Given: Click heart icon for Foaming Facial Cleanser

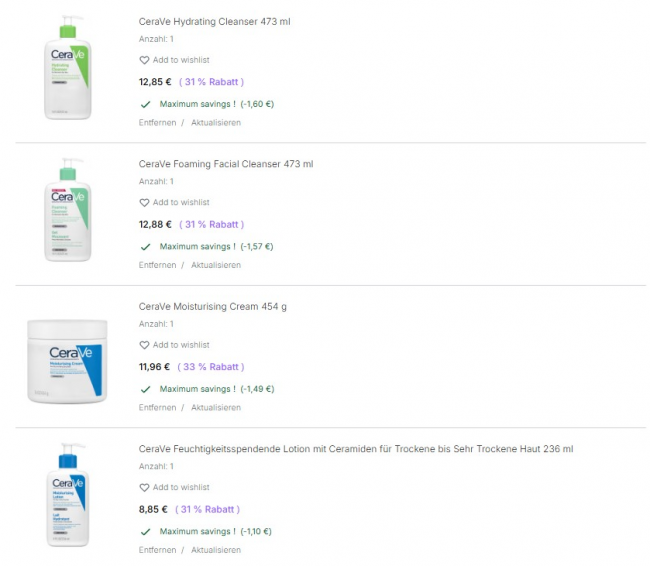Looking at the screenshot, I should click(x=144, y=203).
